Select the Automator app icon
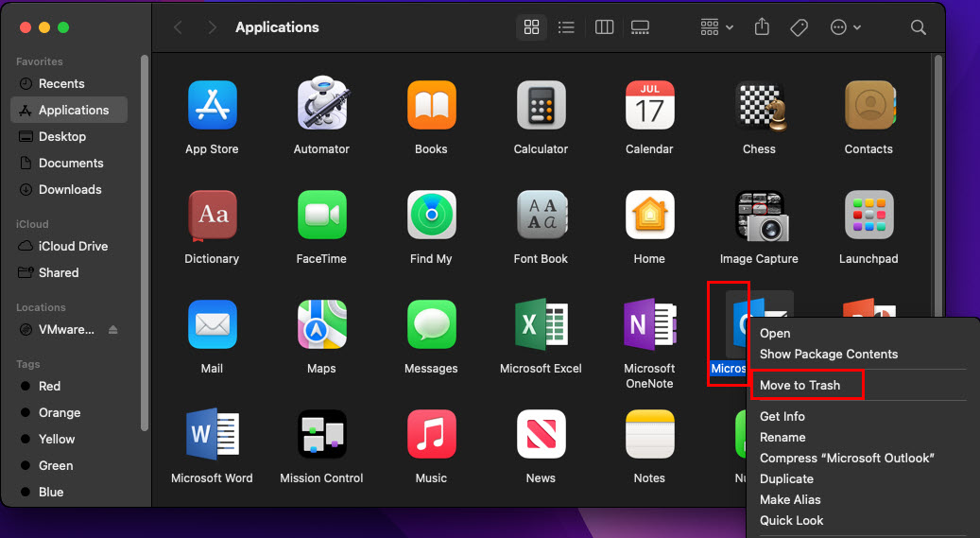Screen dimensions: 980x538 (321, 104)
